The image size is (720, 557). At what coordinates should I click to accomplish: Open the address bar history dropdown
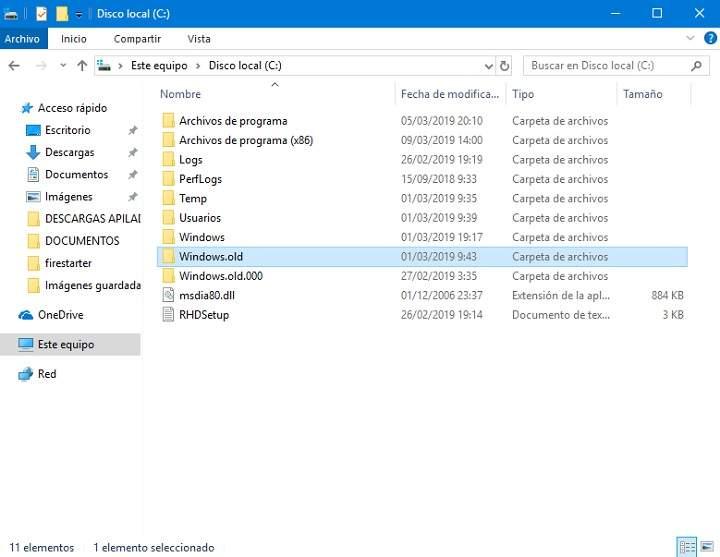489,66
